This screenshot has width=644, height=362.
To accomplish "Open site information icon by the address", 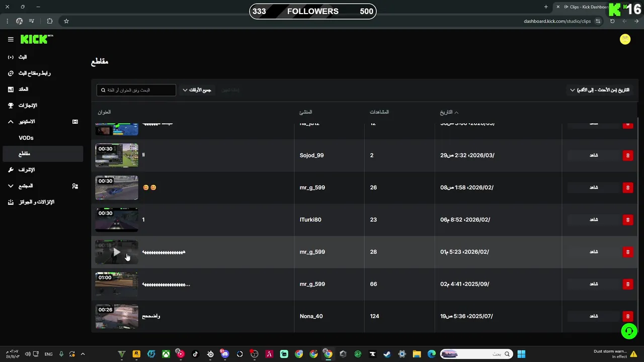I will pyautogui.click(x=598, y=21).
